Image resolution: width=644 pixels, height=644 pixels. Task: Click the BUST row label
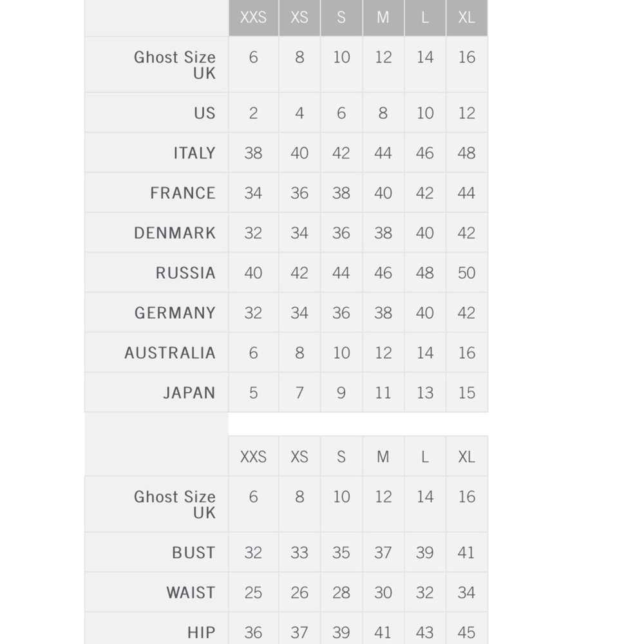click(193, 553)
